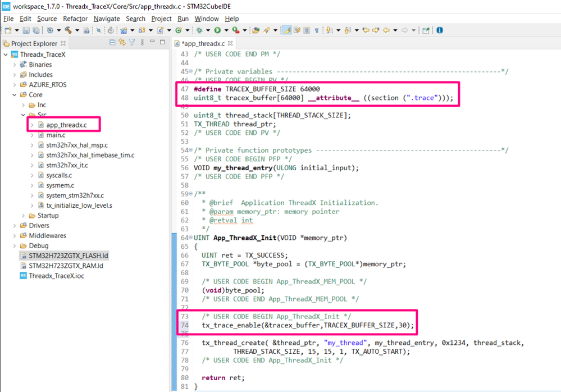Image resolution: width=561 pixels, height=392 pixels.
Task: Open the Source menu
Action: (47, 19)
